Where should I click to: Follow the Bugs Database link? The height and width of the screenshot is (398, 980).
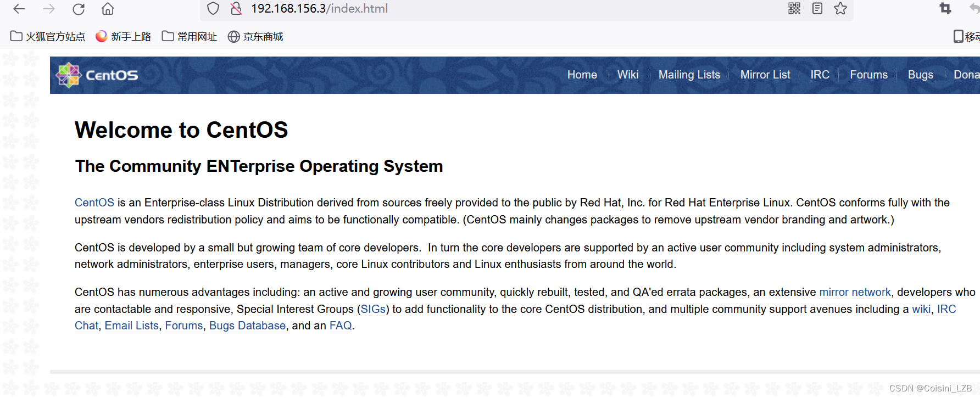click(247, 326)
